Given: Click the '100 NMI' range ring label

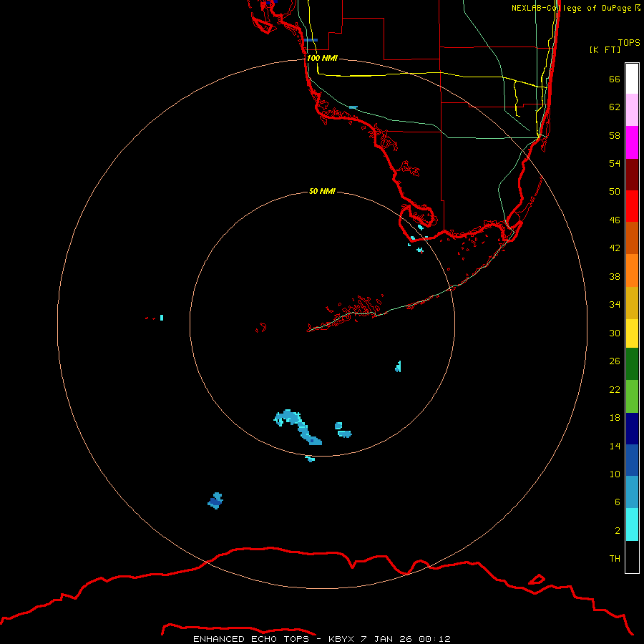Looking at the screenshot, I should point(322,58).
